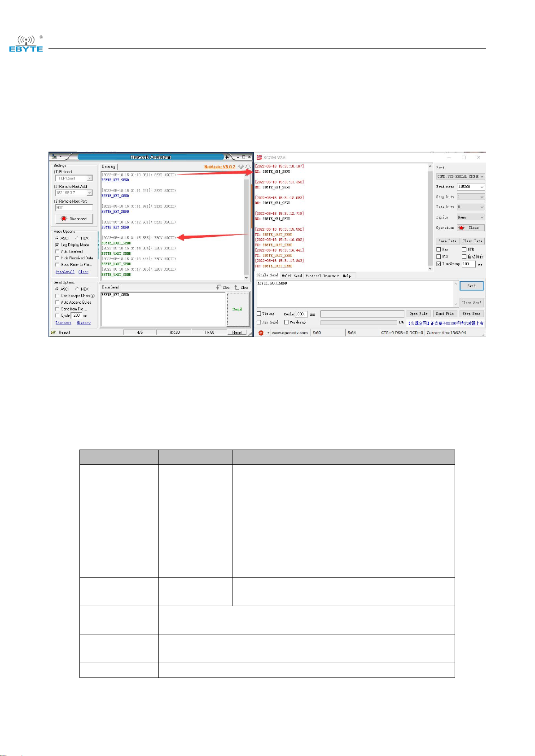Expand the Protocol TCP Client dropdown
This screenshot has width=535, height=756.
[x=89, y=179]
